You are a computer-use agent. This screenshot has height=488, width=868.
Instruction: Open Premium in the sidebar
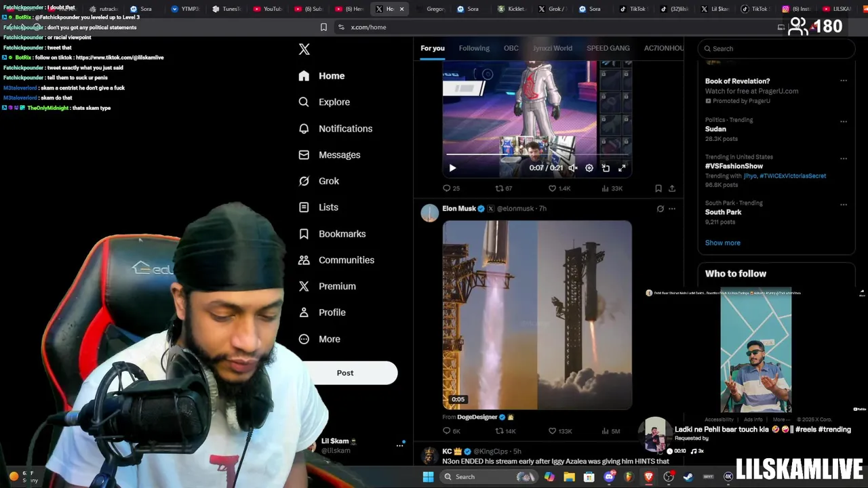(328, 286)
